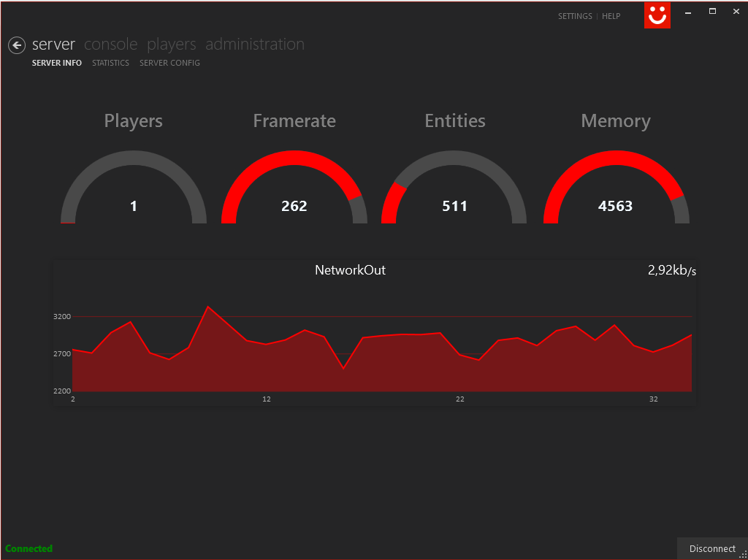Open the console section
The height and width of the screenshot is (560, 748).
coord(110,45)
